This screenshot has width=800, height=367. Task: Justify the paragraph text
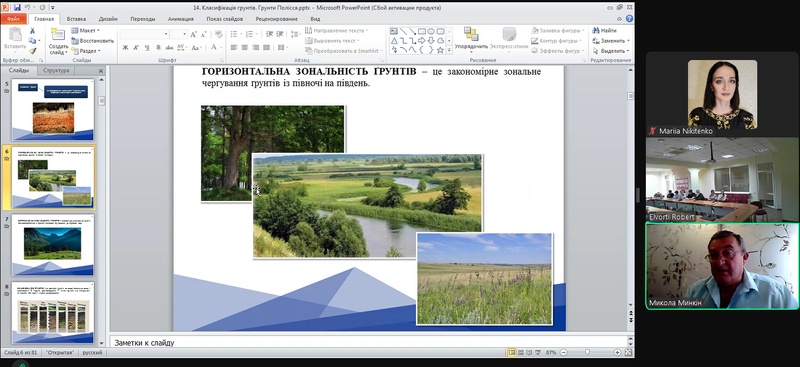click(267, 47)
